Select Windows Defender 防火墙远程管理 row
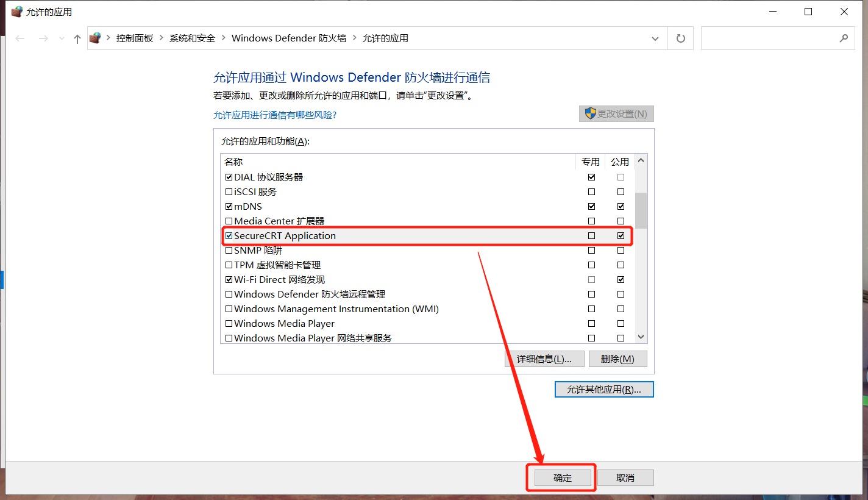 (427, 294)
